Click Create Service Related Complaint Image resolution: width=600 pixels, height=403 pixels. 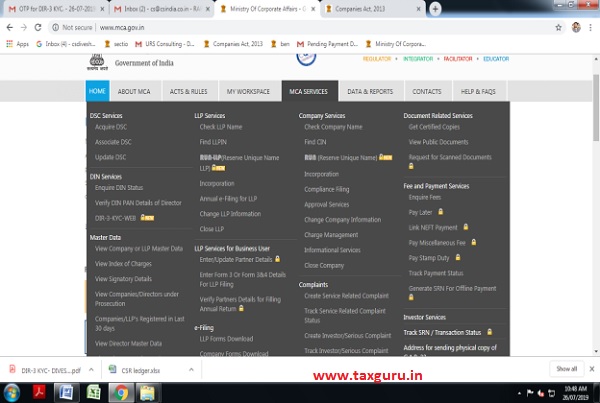click(346, 296)
